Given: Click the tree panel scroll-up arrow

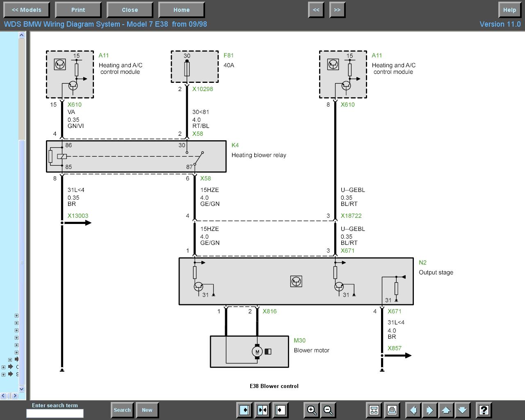Looking at the screenshot, I should click(x=22, y=35).
